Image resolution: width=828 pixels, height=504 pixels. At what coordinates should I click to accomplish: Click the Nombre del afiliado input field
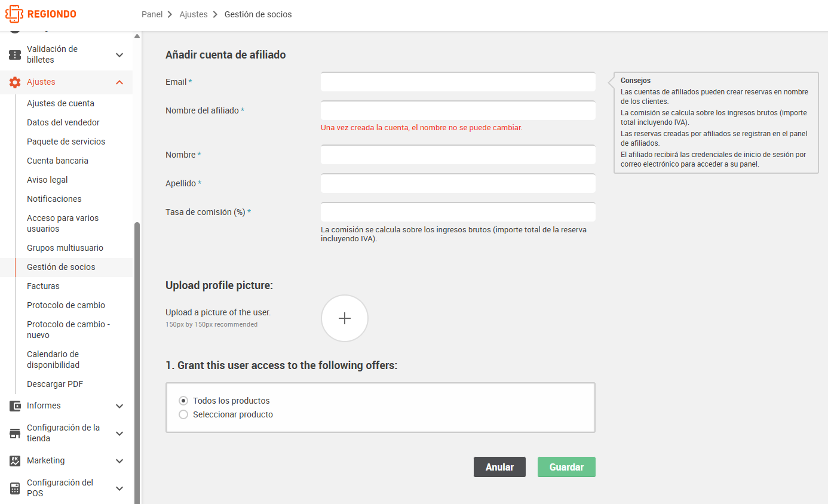[x=458, y=110]
